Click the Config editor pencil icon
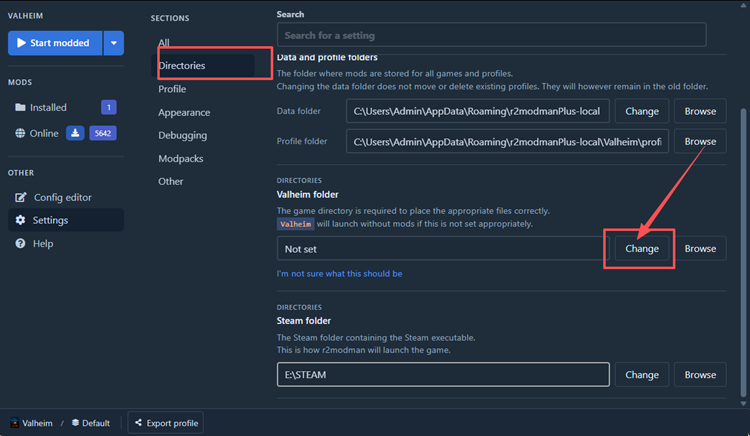The height and width of the screenshot is (436, 750). coord(21,197)
